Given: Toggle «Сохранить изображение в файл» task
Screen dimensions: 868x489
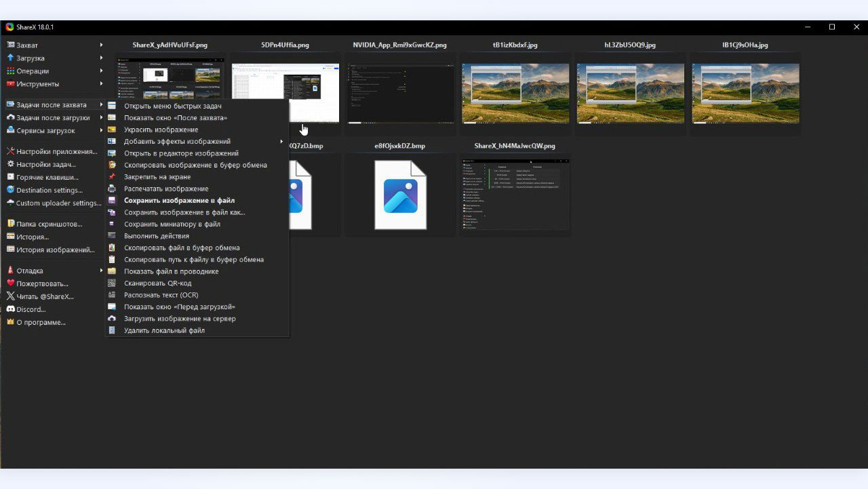Looking at the screenshot, I should point(179,201).
